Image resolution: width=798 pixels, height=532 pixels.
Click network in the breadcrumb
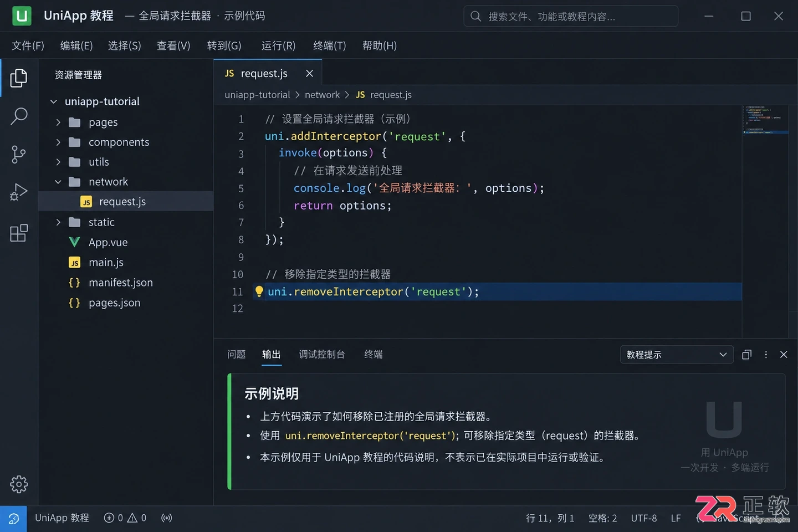tap(322, 95)
